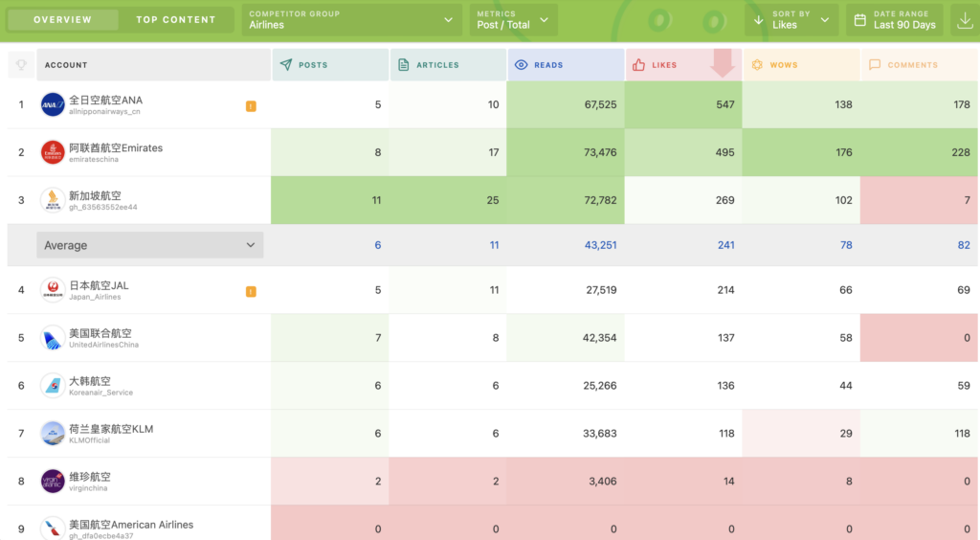Click the calendar icon in Date Range
The width and height of the screenshot is (980, 540).
click(860, 20)
